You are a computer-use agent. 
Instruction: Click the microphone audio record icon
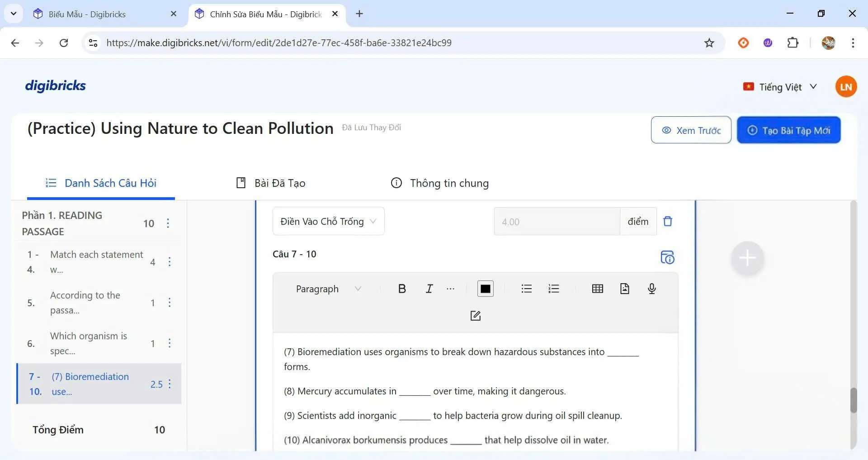(x=651, y=289)
